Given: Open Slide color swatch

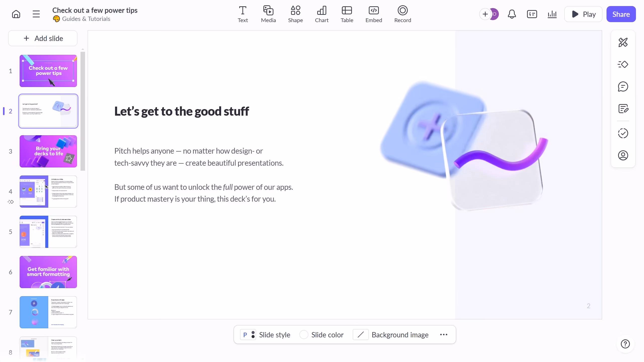Looking at the screenshot, I should tap(321, 335).
